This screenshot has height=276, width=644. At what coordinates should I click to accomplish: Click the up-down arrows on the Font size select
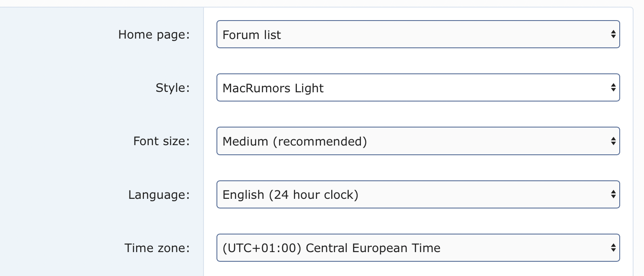click(613, 141)
